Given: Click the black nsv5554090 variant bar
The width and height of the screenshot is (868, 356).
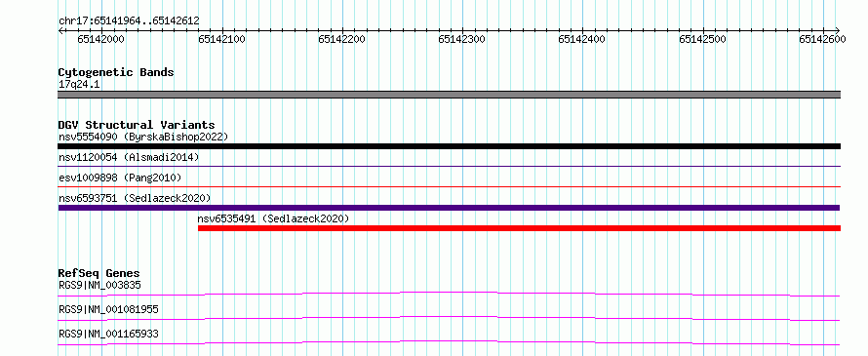Looking at the screenshot, I should pyautogui.click(x=449, y=146).
